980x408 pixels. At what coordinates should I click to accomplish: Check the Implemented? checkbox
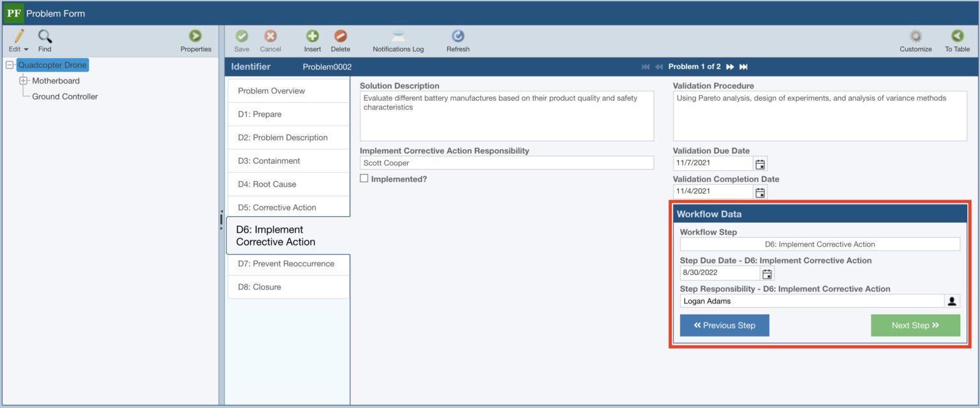(364, 178)
